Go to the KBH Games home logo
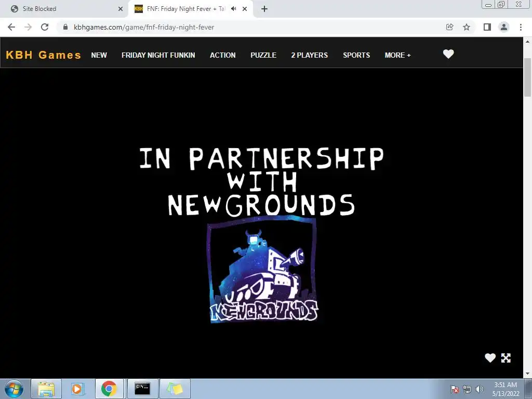 pyautogui.click(x=44, y=55)
